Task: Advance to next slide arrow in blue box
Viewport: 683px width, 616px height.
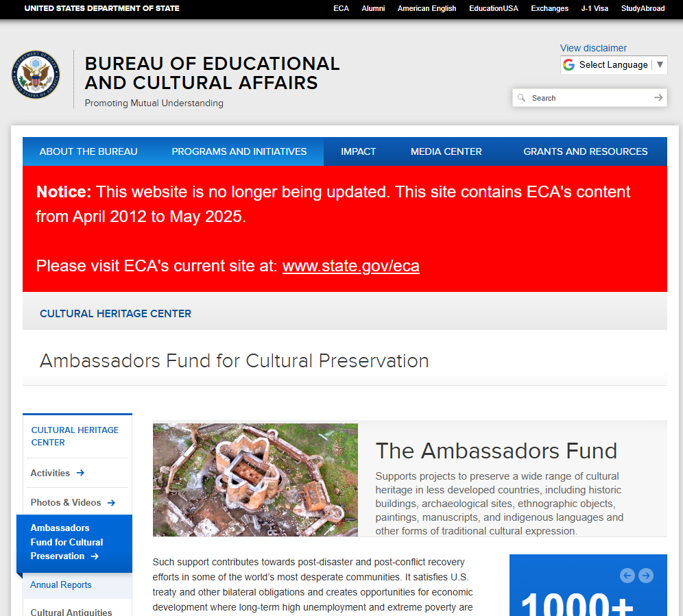Action: coord(646,576)
